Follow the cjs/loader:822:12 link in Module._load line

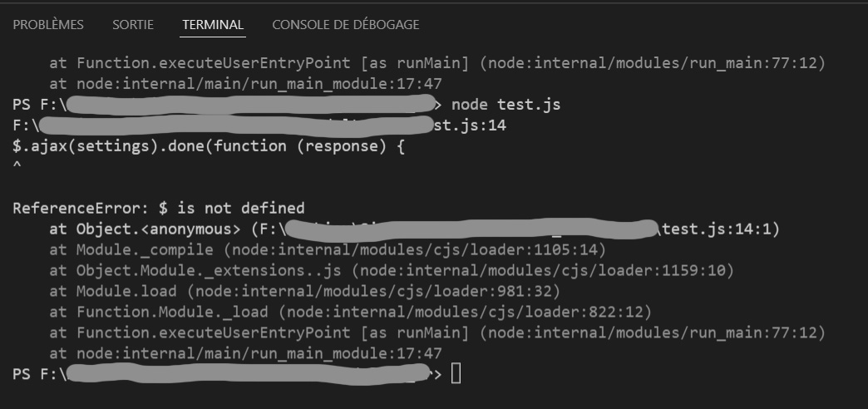click(x=466, y=312)
